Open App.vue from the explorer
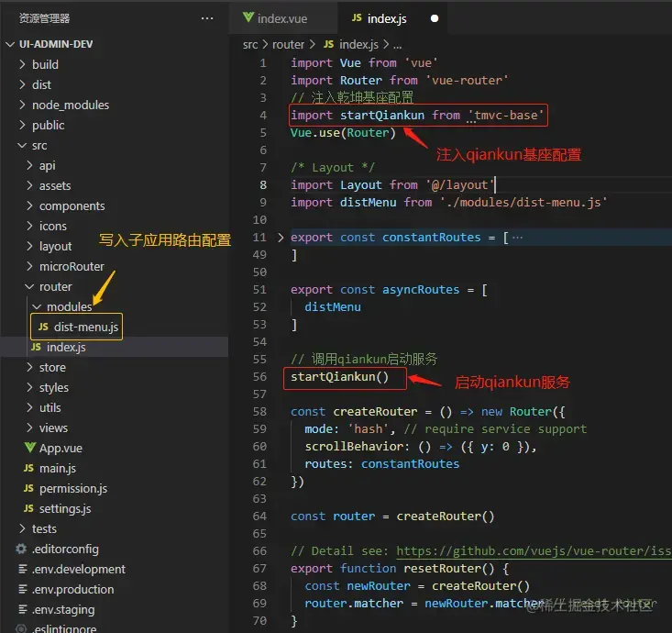 61,449
